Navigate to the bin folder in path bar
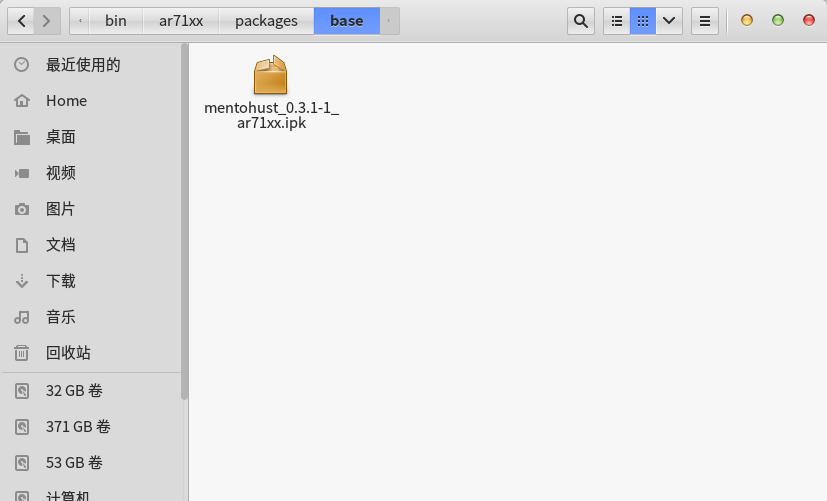 tap(116, 21)
